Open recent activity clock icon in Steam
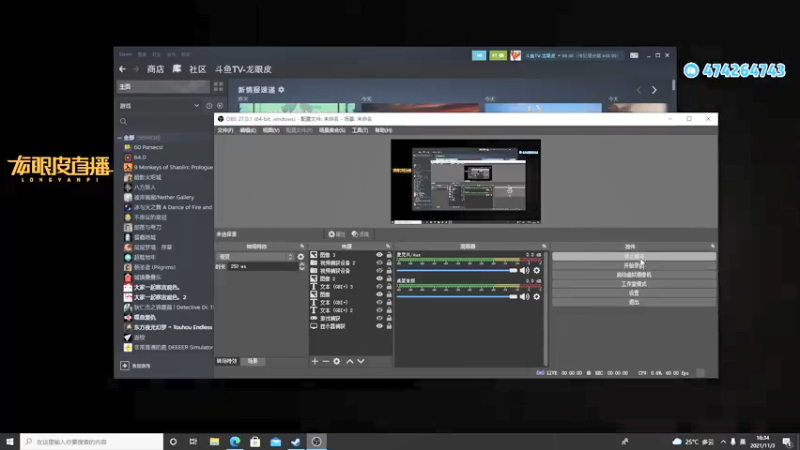The width and height of the screenshot is (800, 450). (209, 106)
